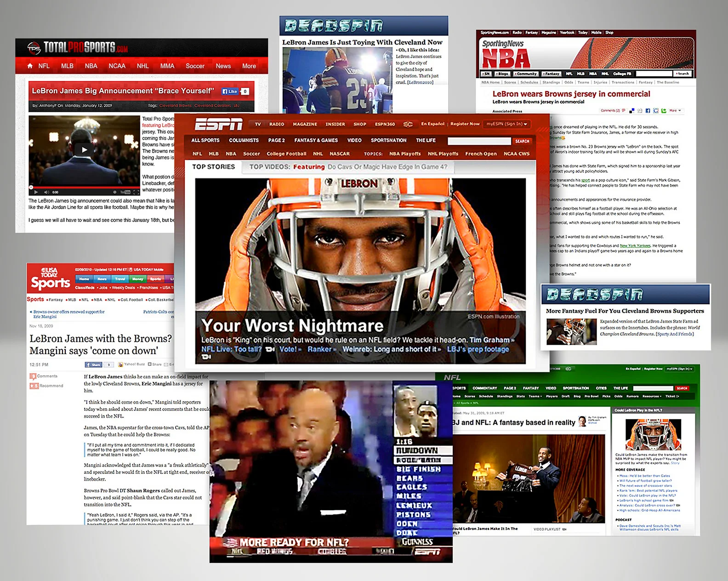The image size is (728, 581).
Task: Click the En Español link on ESPN
Action: click(x=432, y=124)
